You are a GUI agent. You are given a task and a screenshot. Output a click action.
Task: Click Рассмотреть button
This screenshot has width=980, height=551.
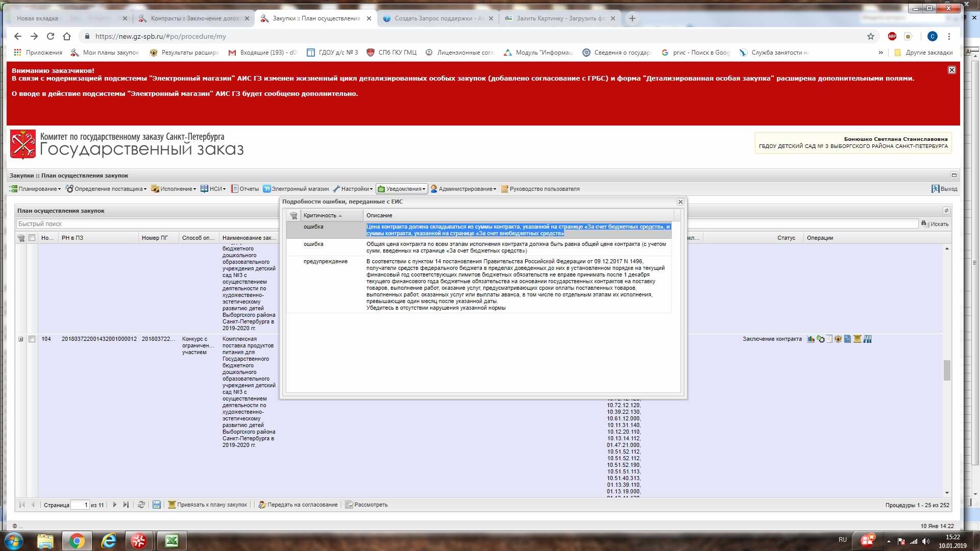366,505
